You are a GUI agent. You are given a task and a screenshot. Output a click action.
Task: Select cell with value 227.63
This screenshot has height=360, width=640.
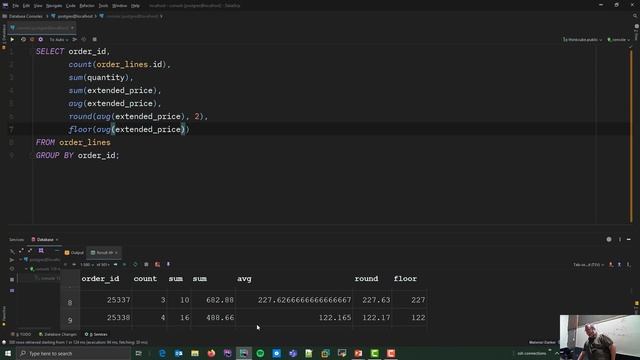(371, 300)
